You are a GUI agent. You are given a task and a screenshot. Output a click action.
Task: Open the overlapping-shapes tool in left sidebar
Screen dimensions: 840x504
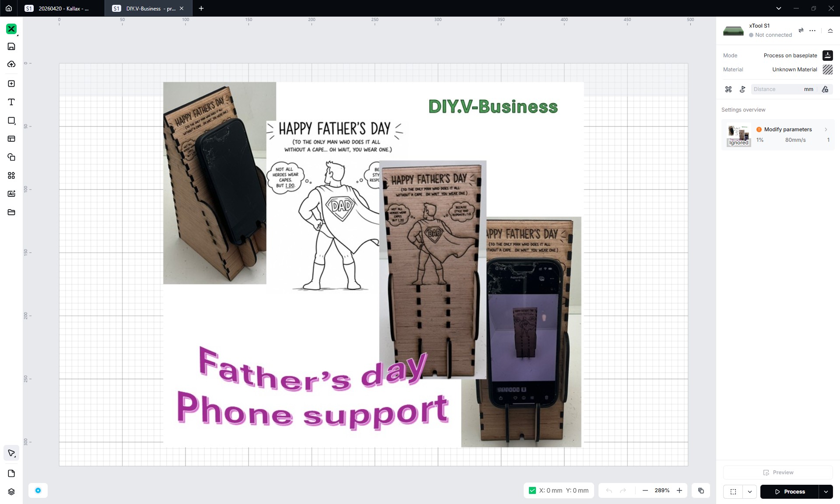[x=11, y=157]
